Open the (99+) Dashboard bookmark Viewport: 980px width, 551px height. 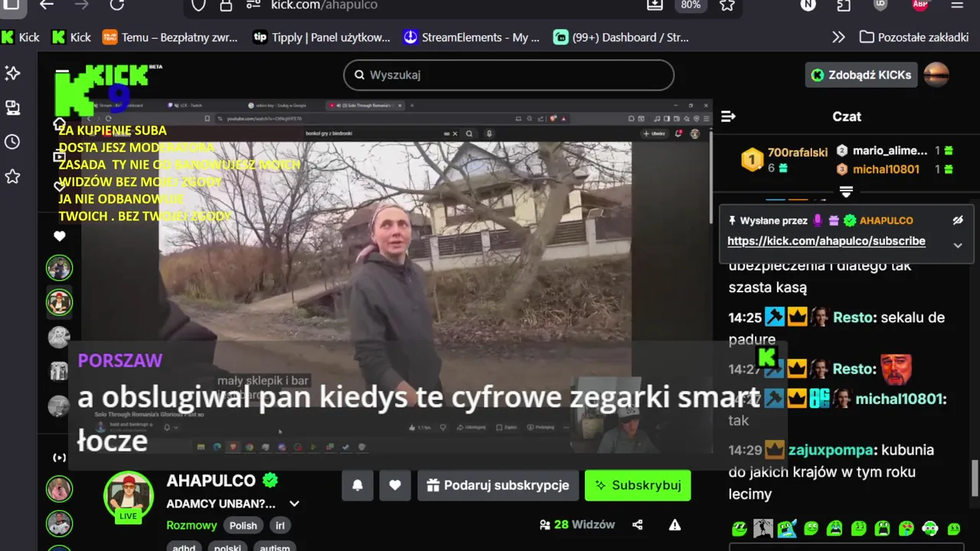621,37
